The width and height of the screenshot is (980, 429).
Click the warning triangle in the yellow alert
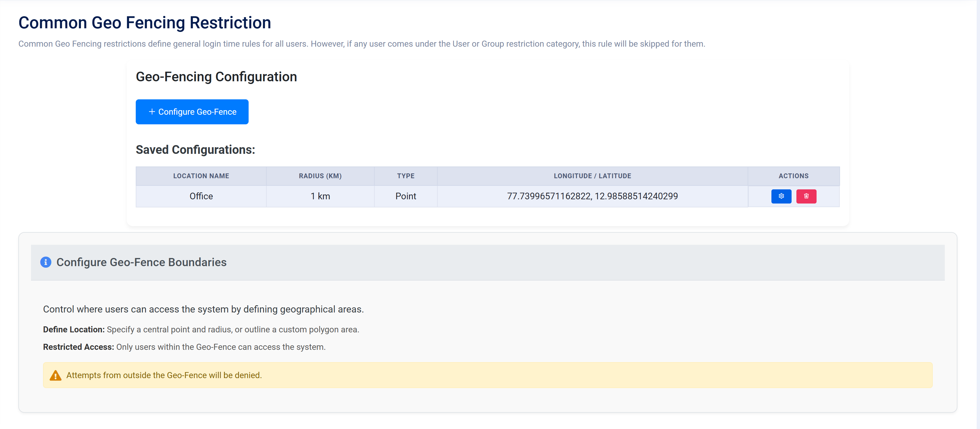(56, 375)
